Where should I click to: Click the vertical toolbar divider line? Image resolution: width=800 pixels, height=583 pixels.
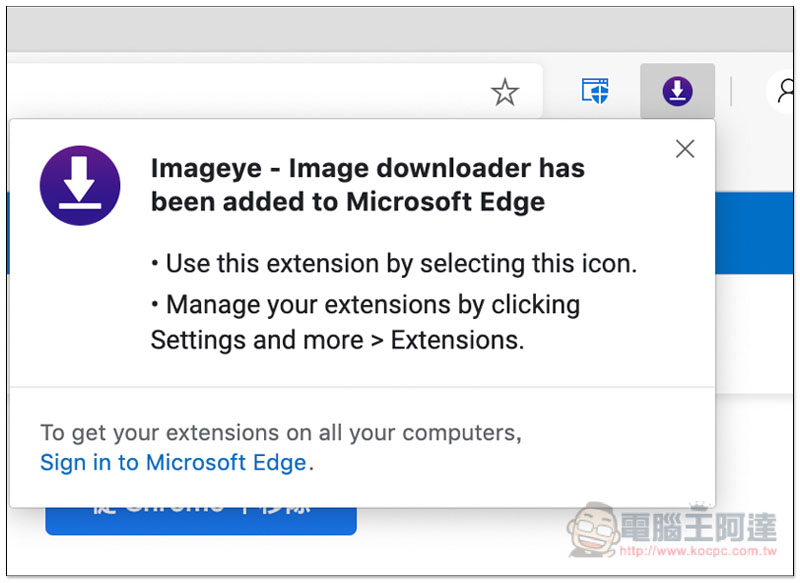tap(731, 91)
